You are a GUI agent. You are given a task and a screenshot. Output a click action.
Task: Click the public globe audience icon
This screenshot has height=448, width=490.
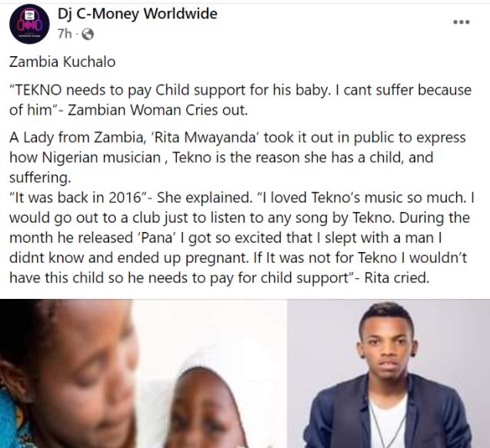pyautogui.click(x=87, y=34)
